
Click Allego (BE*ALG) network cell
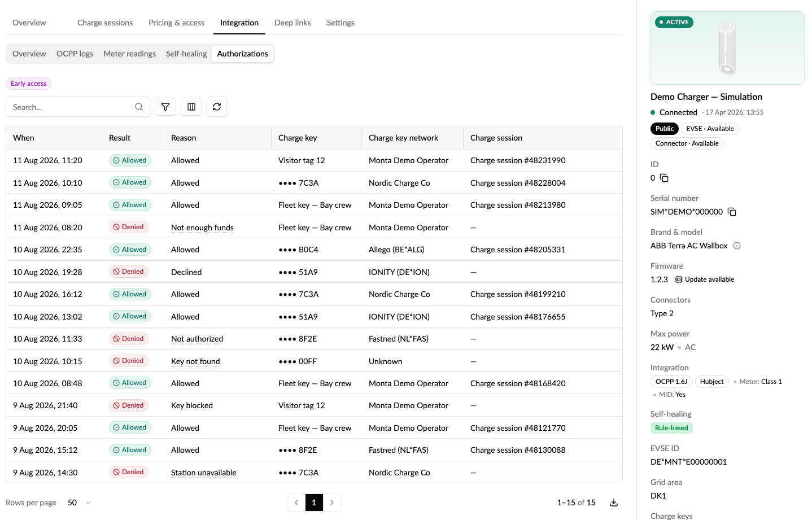396,250
